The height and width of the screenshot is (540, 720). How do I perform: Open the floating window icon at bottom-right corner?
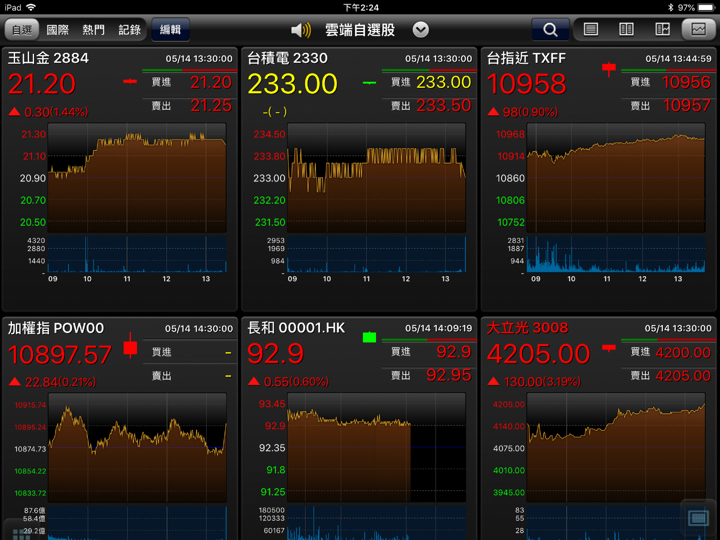coord(698,518)
